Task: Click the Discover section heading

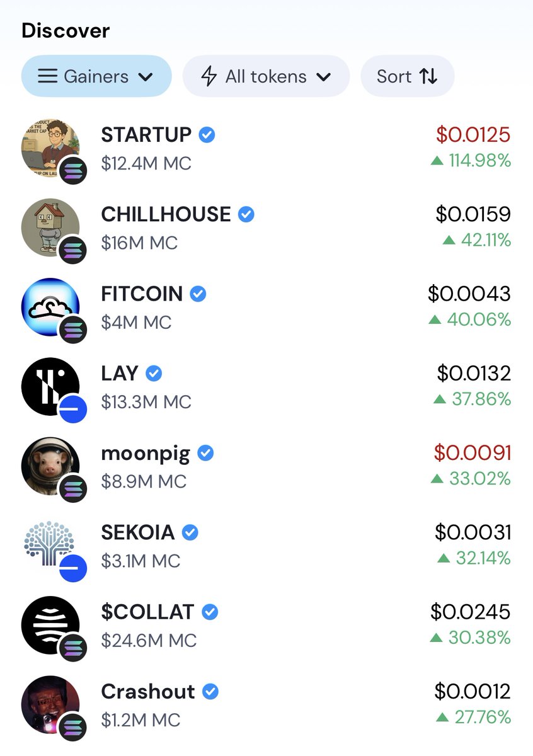Action: pyautogui.click(x=66, y=30)
